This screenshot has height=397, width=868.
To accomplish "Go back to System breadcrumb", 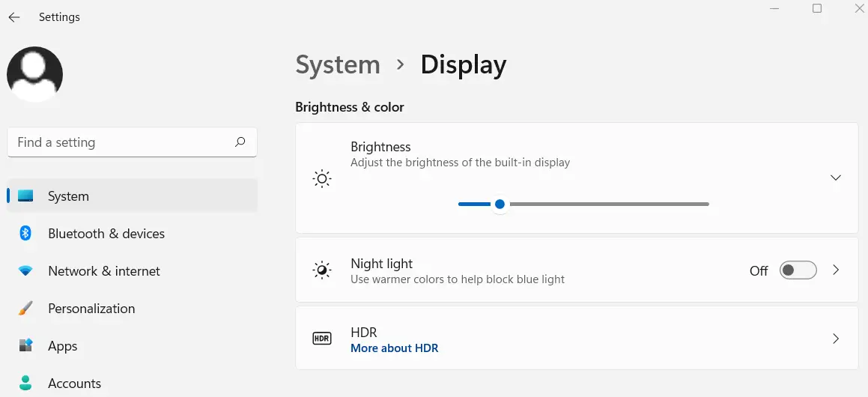I will coord(338,65).
